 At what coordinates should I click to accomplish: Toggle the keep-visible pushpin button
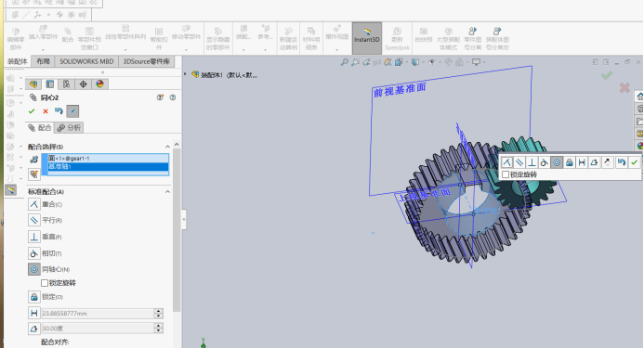point(72,111)
